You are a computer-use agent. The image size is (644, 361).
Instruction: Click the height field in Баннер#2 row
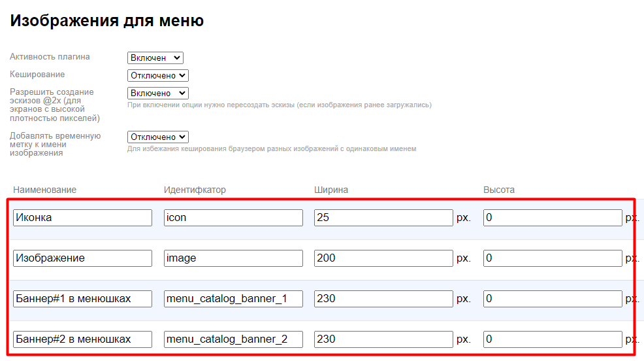point(553,339)
